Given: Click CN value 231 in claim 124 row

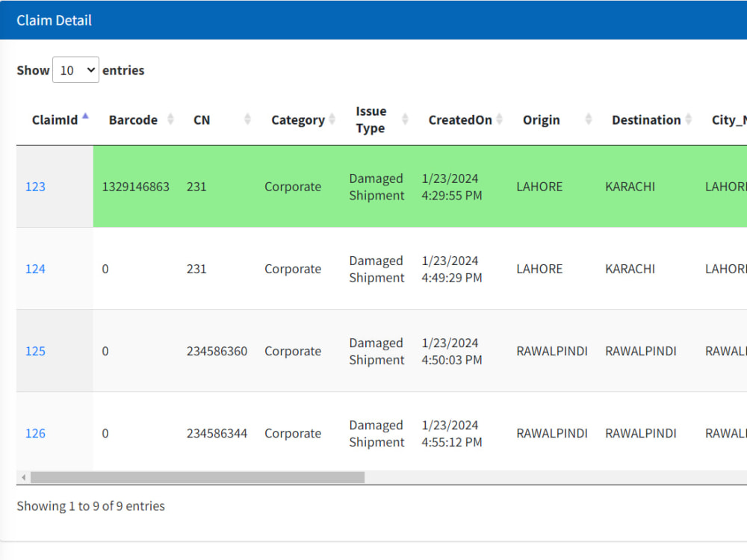Looking at the screenshot, I should [196, 269].
